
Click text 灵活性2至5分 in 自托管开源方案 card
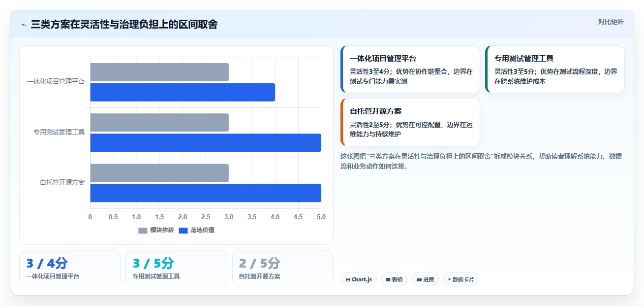pos(369,124)
